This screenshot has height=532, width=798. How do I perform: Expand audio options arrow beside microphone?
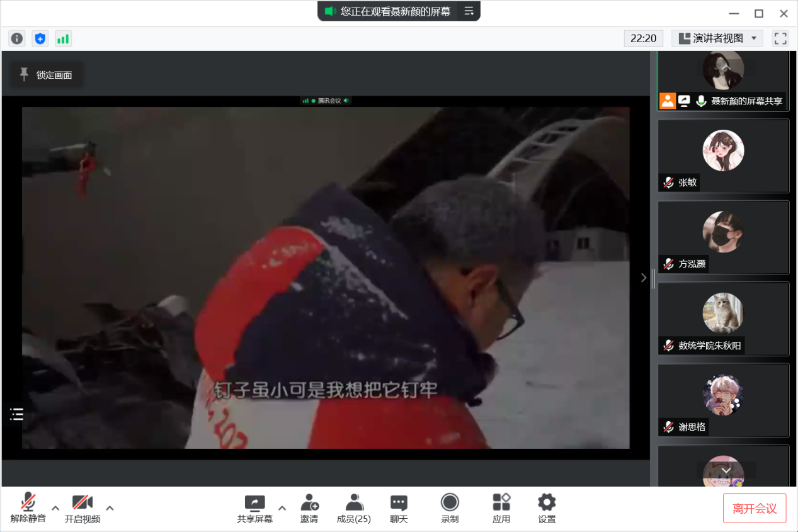point(55,508)
